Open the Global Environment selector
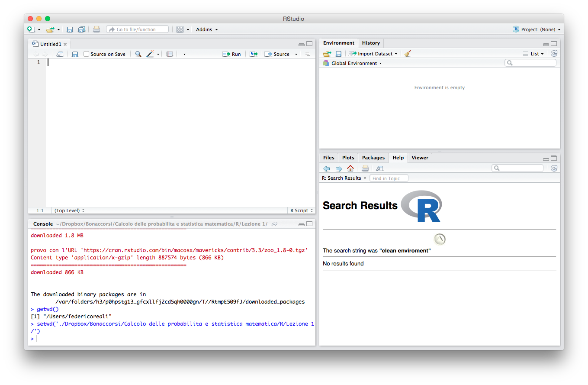588x385 pixels. point(352,63)
